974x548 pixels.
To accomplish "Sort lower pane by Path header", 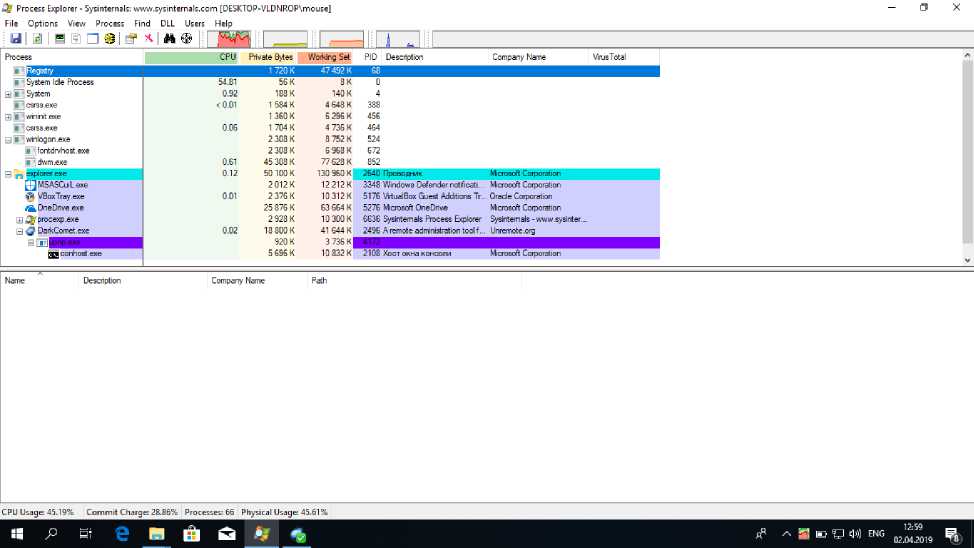I will (x=414, y=281).
